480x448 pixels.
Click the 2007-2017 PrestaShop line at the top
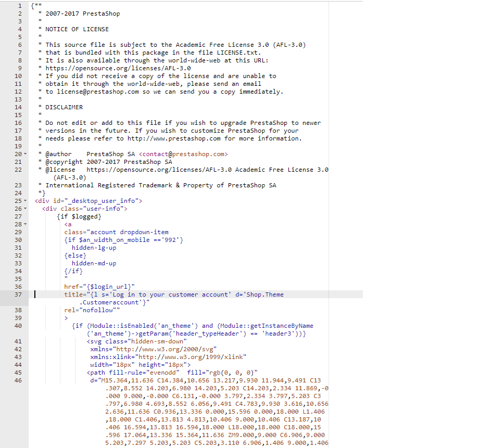point(83,14)
